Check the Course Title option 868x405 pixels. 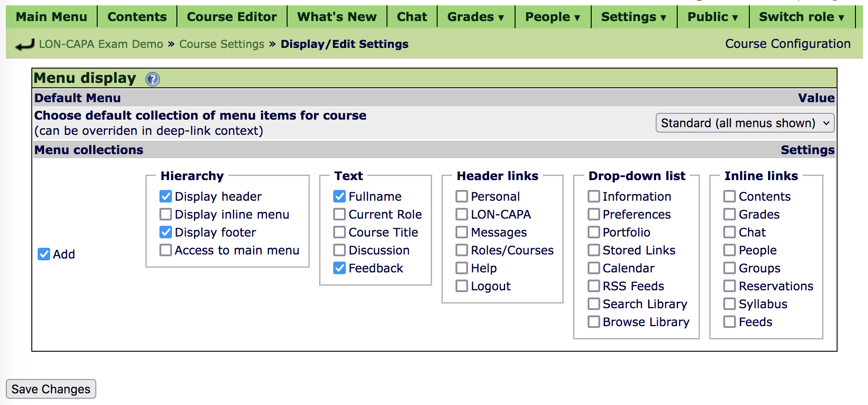point(339,232)
